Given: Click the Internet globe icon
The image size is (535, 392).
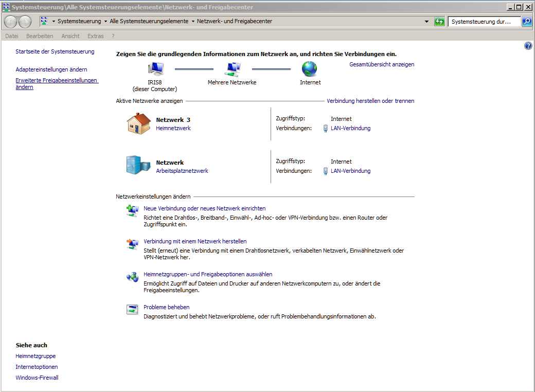Looking at the screenshot, I should tap(310, 68).
